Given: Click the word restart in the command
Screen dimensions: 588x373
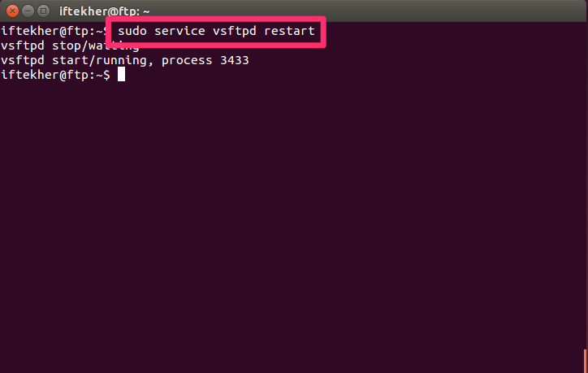Looking at the screenshot, I should [x=289, y=31].
